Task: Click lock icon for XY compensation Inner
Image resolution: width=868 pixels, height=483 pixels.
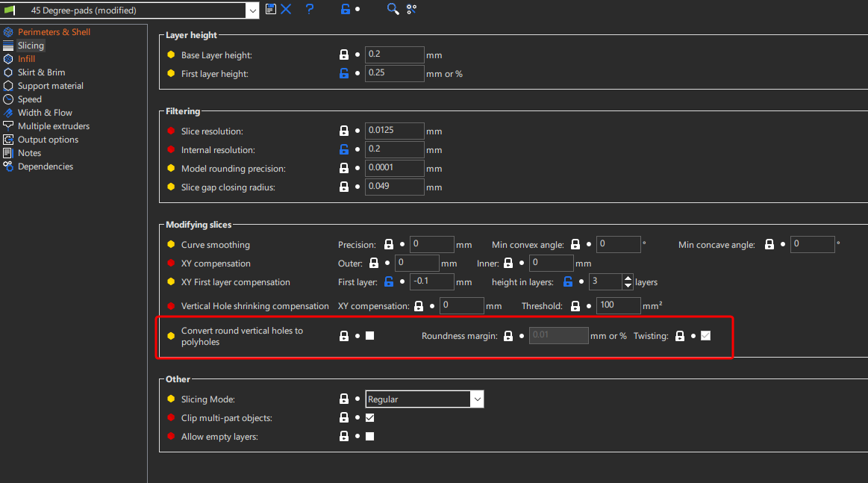Action: (x=508, y=263)
